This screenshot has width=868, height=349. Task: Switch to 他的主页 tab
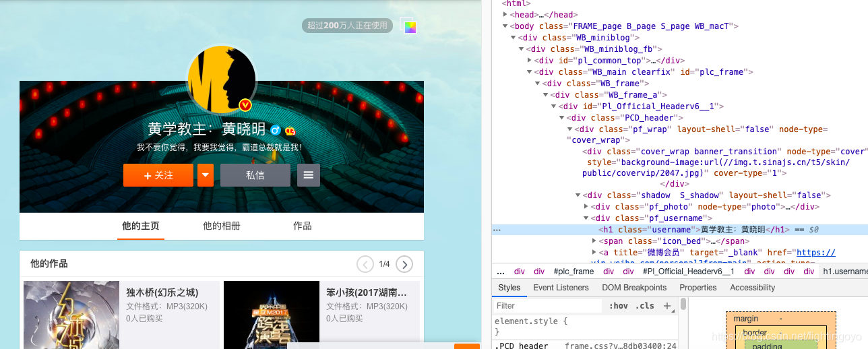coord(141,226)
